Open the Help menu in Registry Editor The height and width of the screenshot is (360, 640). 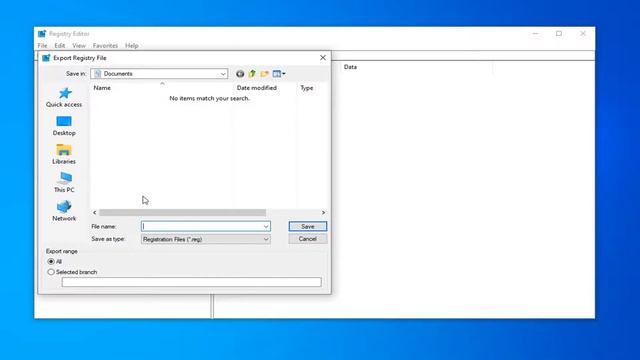(131, 46)
